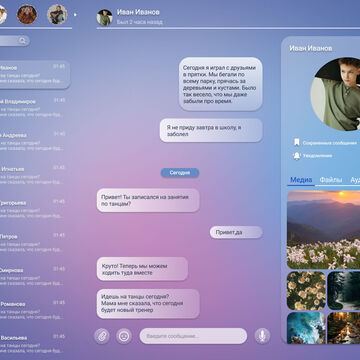Click the notifications bell icon

pyautogui.click(x=296, y=156)
